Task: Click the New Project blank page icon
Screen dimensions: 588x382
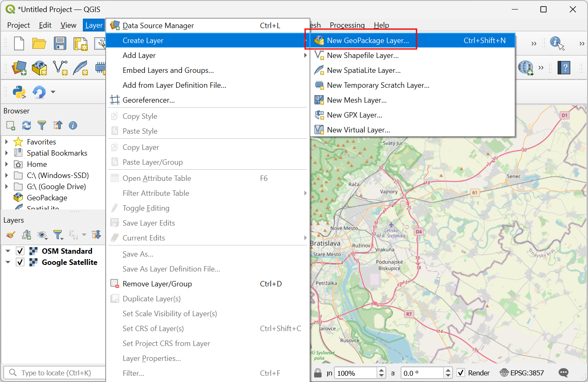Action: tap(19, 43)
